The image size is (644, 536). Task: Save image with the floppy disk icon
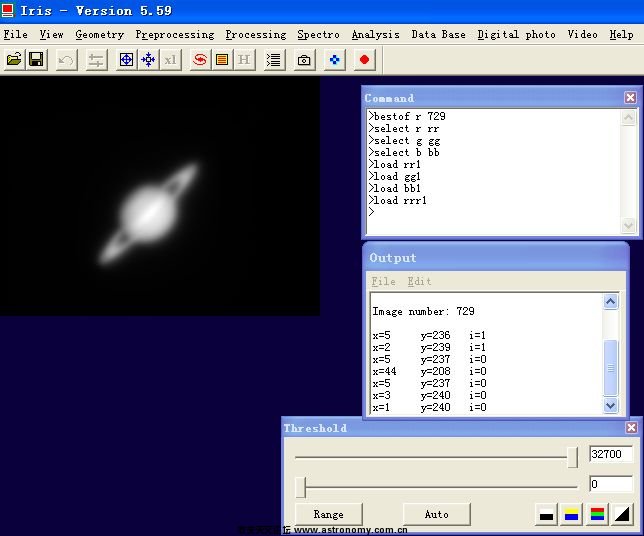pyautogui.click(x=36, y=60)
